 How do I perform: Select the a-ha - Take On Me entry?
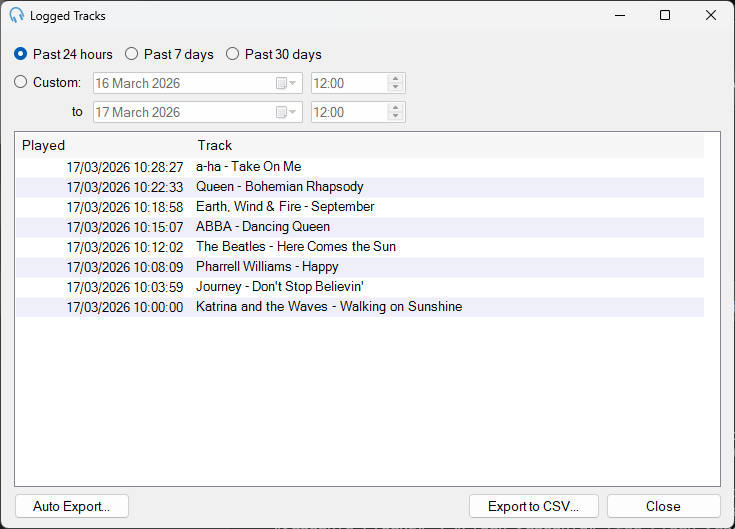click(360, 167)
